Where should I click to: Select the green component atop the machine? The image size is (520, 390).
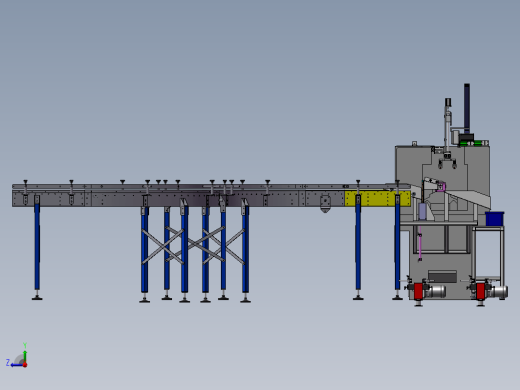[471, 143]
